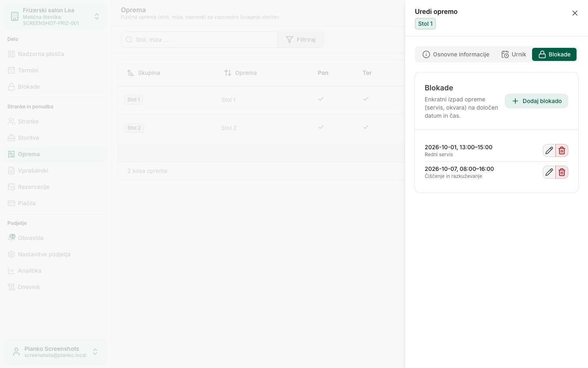This screenshot has height=368, width=588.
Task: Go to Termini in sidebar
Action: 56,70
